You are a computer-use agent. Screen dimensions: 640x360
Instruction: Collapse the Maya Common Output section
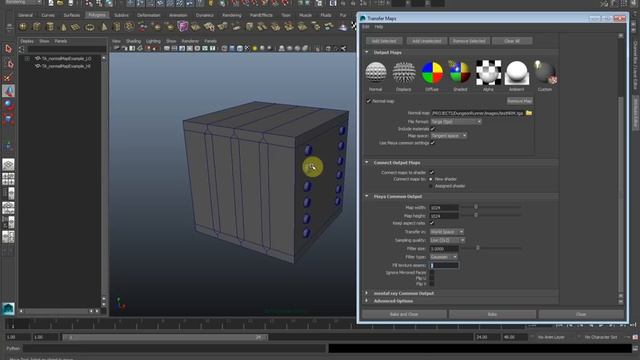(367, 196)
